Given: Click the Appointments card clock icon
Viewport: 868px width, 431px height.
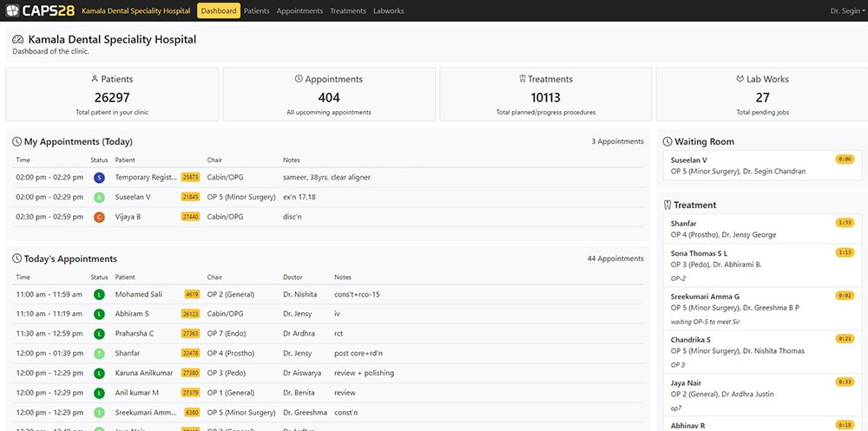Looking at the screenshot, I should (299, 79).
